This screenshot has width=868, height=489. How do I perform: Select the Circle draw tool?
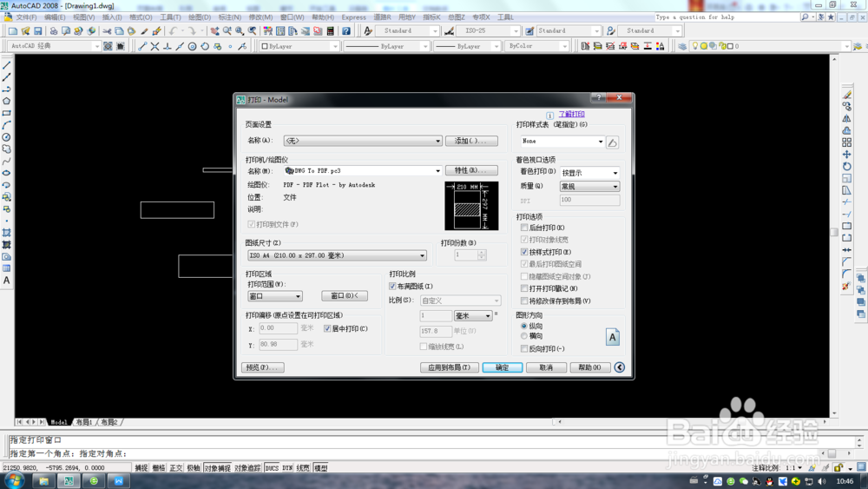(x=7, y=136)
